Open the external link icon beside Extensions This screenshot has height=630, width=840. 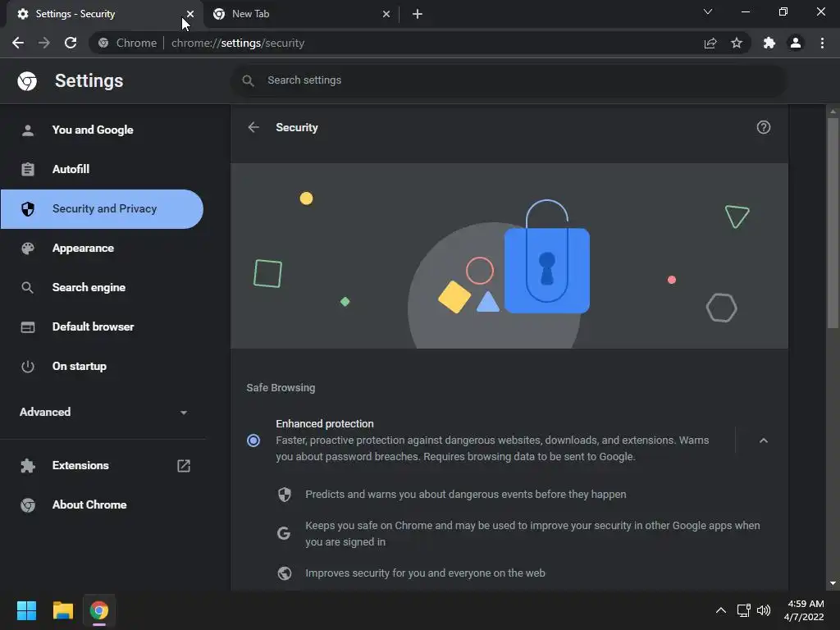[x=184, y=466]
